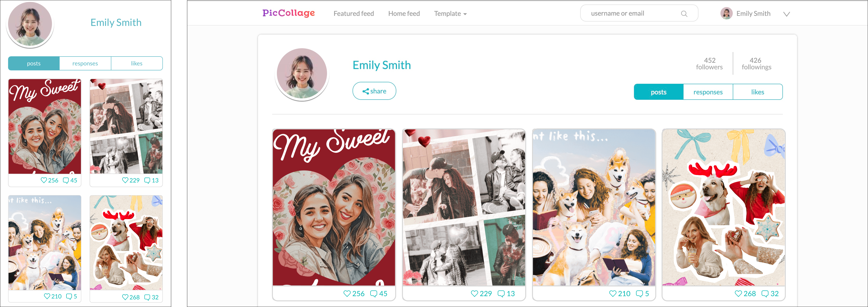The height and width of the screenshot is (307, 868).
Task: Tap the heart beside 210 in the mobile view
Action: (47, 296)
